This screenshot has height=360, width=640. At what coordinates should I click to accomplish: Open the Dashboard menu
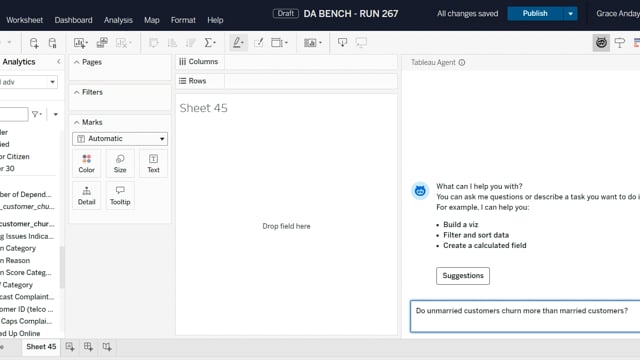pyautogui.click(x=73, y=20)
